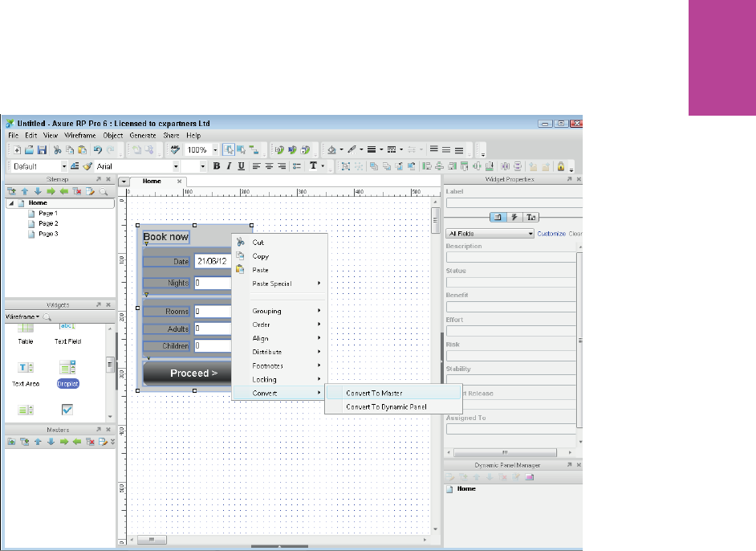Click the Widgets search magnifier icon
The image size is (756, 551).
point(47,317)
